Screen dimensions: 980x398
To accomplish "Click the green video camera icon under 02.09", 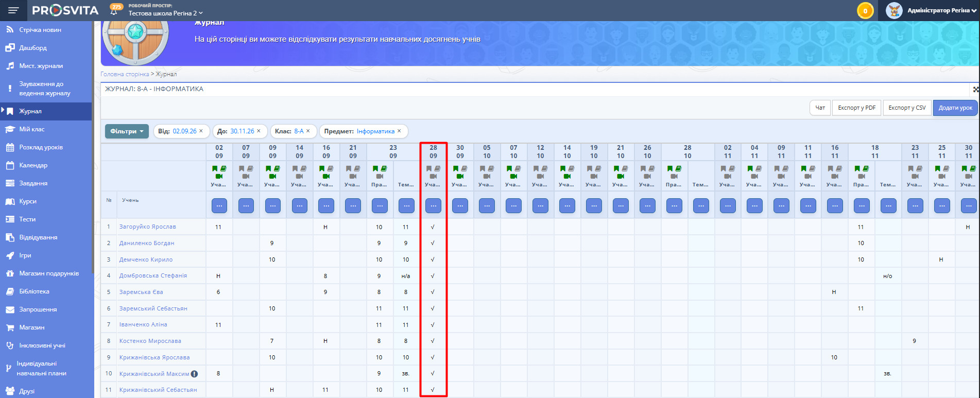I will click(x=219, y=176).
